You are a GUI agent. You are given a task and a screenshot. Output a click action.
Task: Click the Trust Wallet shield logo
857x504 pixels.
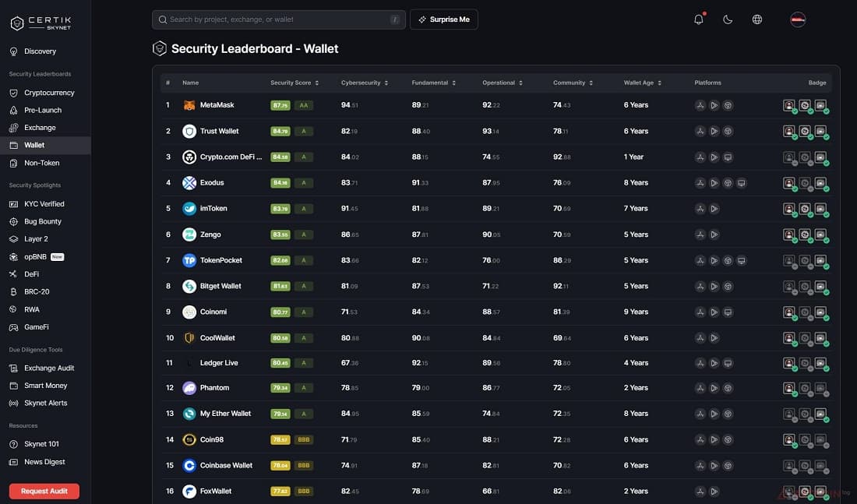tap(189, 131)
